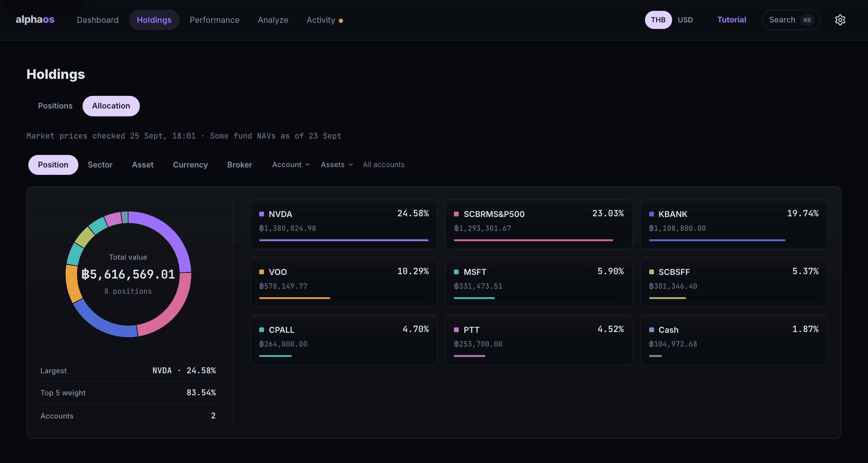
Task: Open the Holdings tab
Action: (x=154, y=20)
